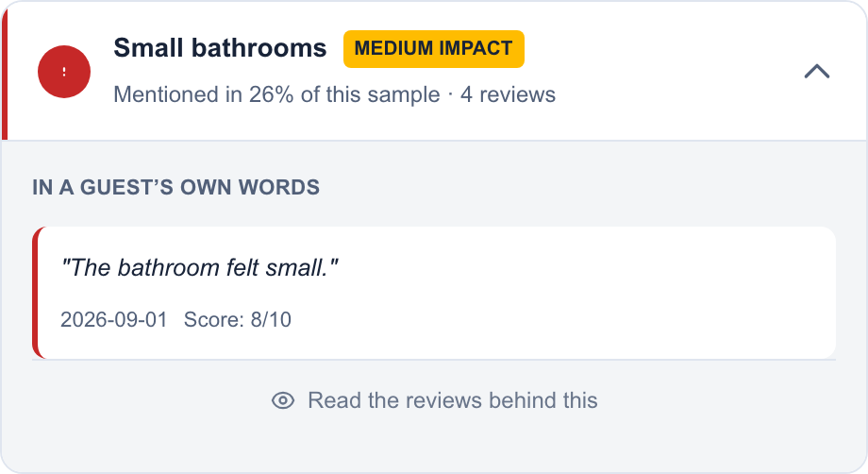Viewport: 868px width, 474px height.
Task: Click the red accent bar on quote card
Action: 36,293
